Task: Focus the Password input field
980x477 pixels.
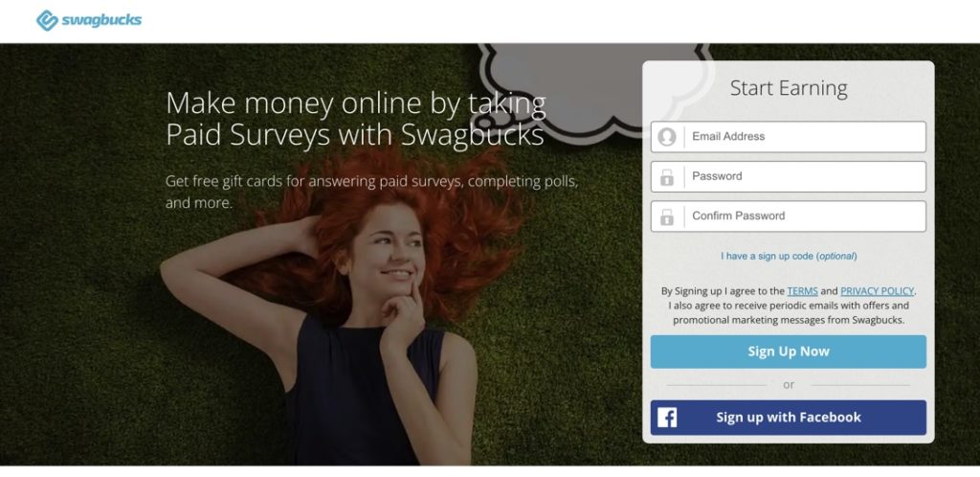Action: [x=789, y=177]
